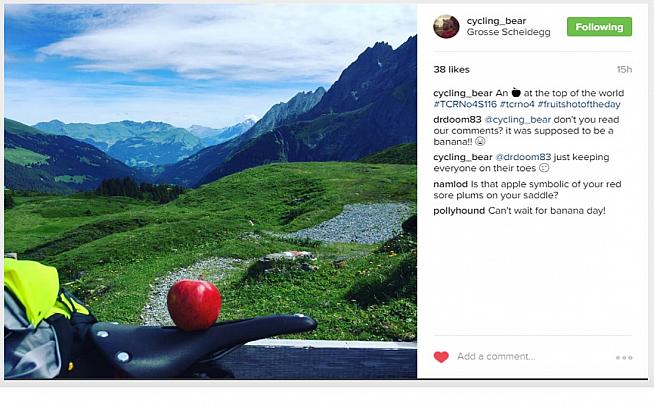Open the #TCRNo4S116 hashtag
The image size is (654, 407).
[465, 104]
